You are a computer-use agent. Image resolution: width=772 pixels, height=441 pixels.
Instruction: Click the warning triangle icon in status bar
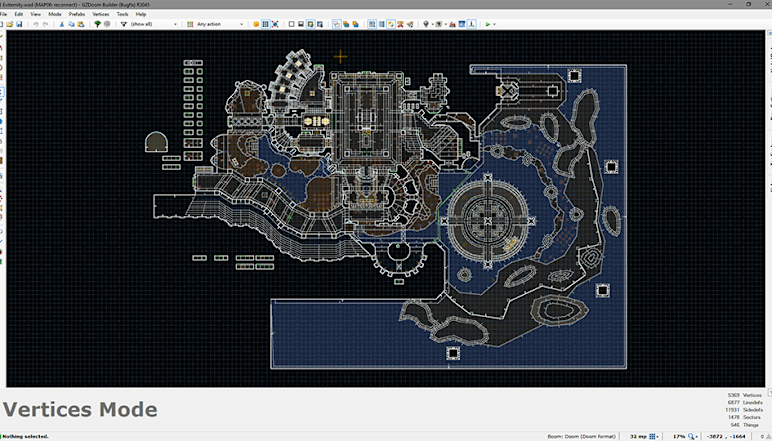[768, 437]
